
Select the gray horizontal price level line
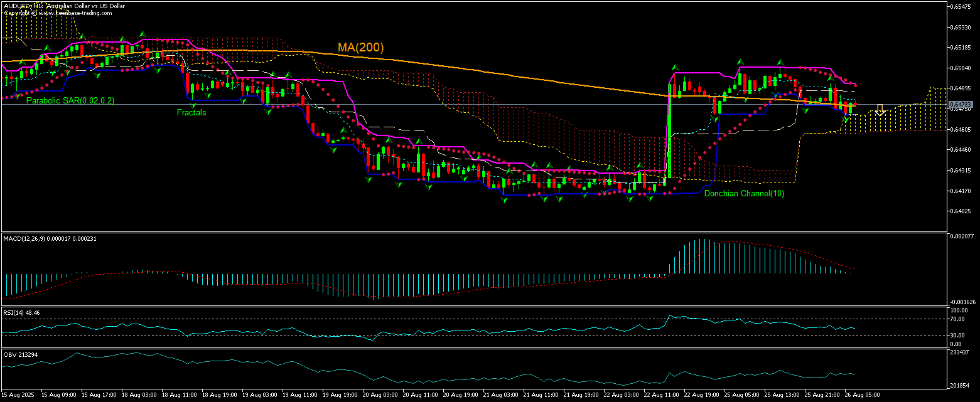439,104
